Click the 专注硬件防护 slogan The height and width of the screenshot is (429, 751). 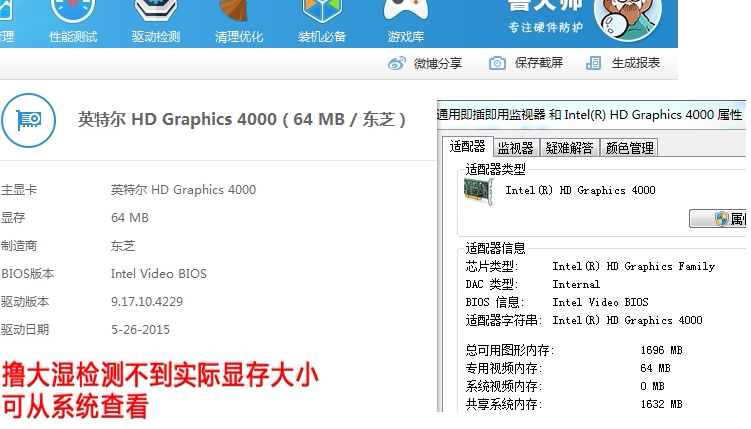pos(546,27)
